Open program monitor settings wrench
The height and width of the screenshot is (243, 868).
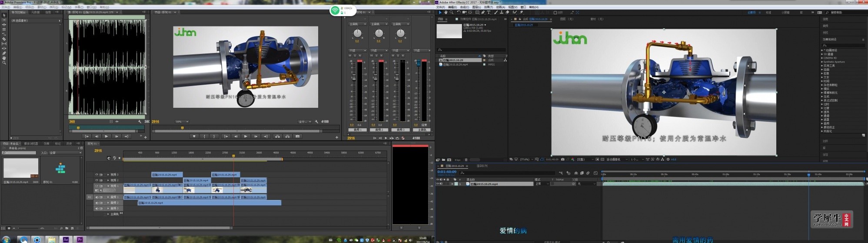316,122
